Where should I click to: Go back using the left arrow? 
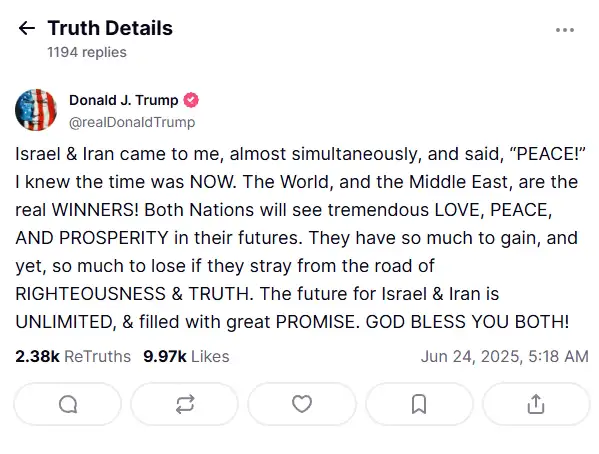[27, 28]
